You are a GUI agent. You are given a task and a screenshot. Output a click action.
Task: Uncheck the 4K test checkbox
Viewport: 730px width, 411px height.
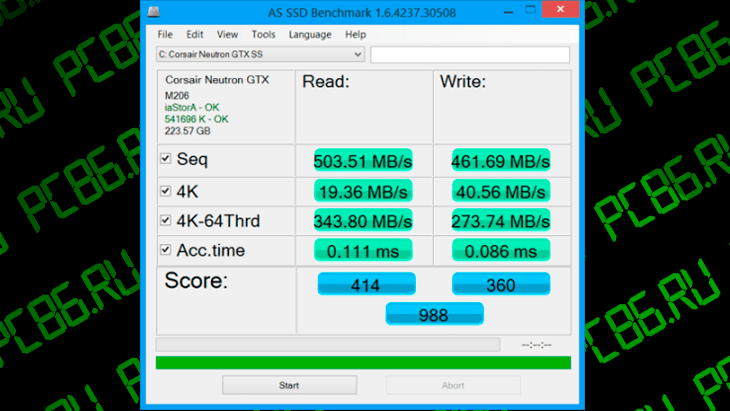coord(166,191)
